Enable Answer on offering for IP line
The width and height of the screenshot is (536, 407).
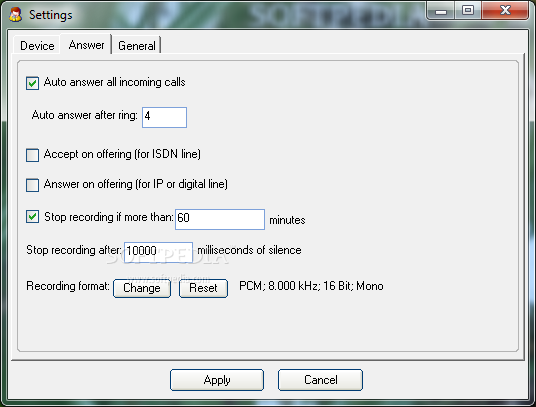32,185
